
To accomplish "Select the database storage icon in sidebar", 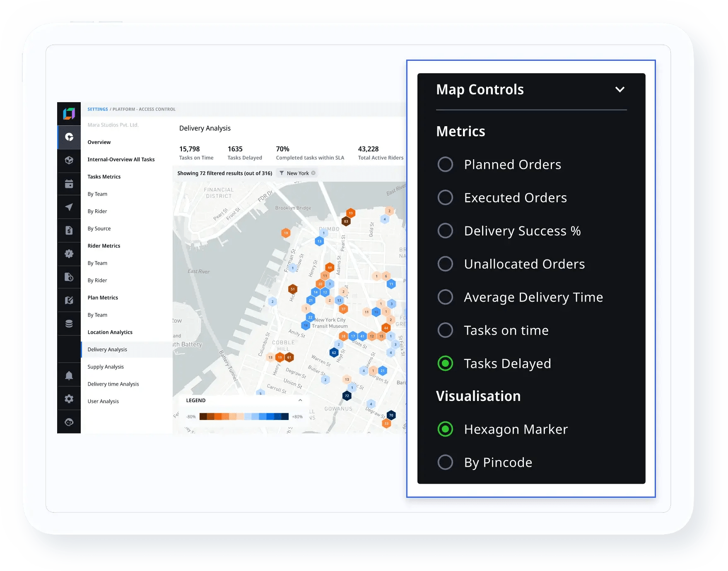I will pos(69,323).
